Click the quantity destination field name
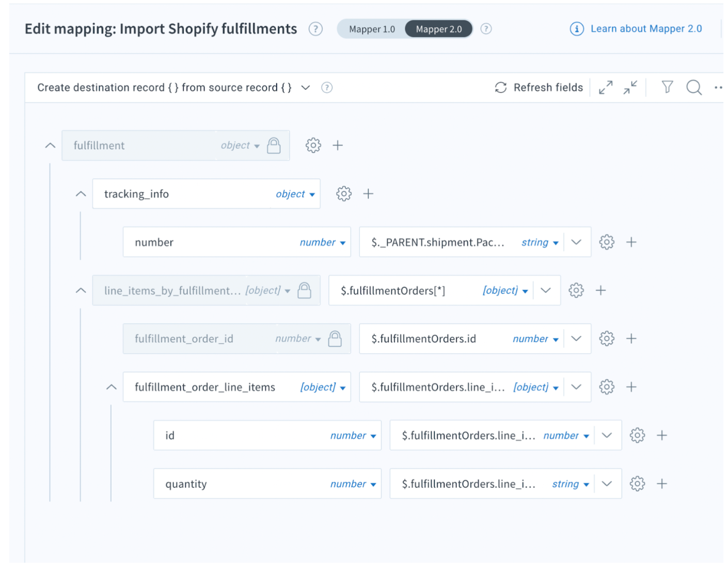This screenshot has height=573, width=728. 186,484
